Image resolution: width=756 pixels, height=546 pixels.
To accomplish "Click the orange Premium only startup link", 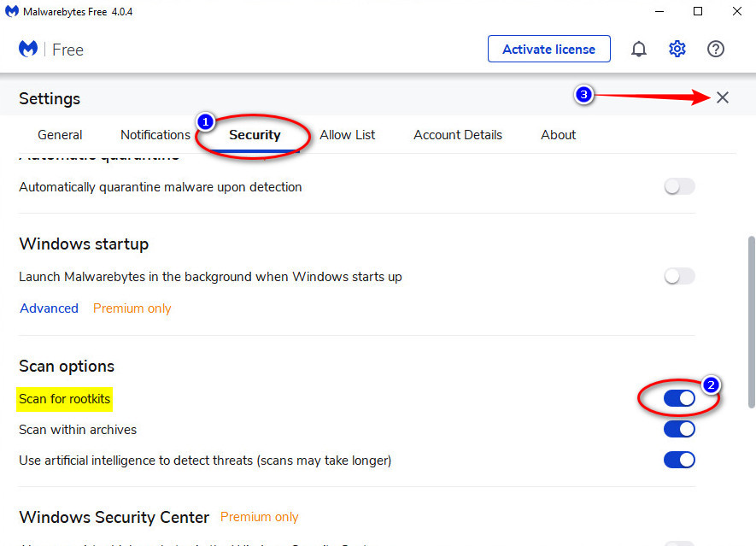I will (132, 308).
